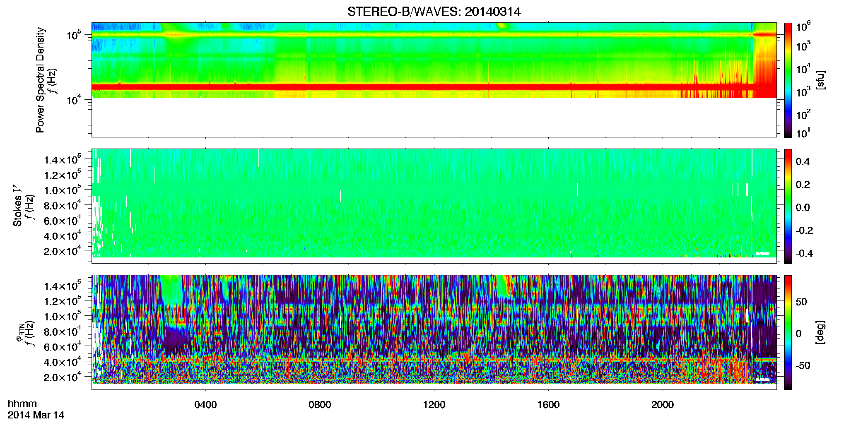The image size is (868, 447).
Task: Click the empty white area below 10^4 Hz
Action: [434, 117]
